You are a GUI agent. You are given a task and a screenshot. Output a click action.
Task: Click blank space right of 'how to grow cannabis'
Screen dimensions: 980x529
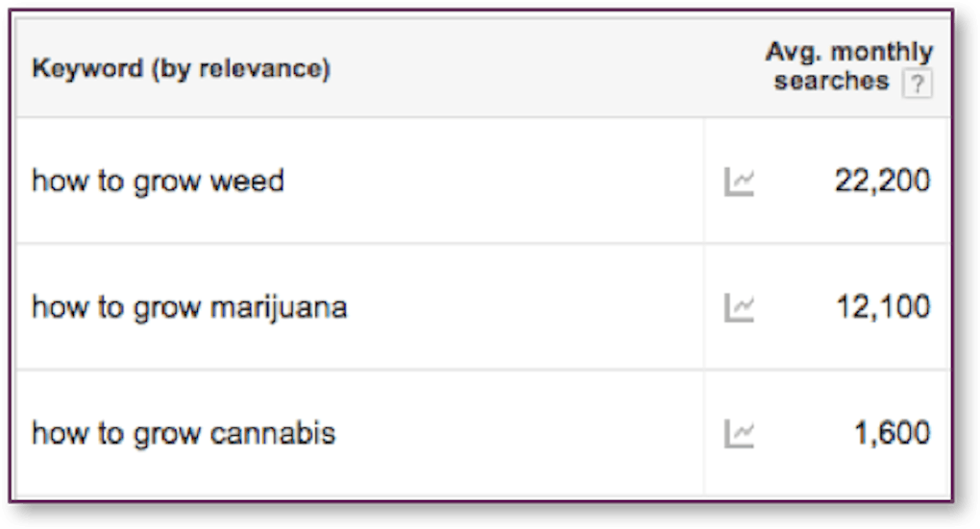click(519, 434)
